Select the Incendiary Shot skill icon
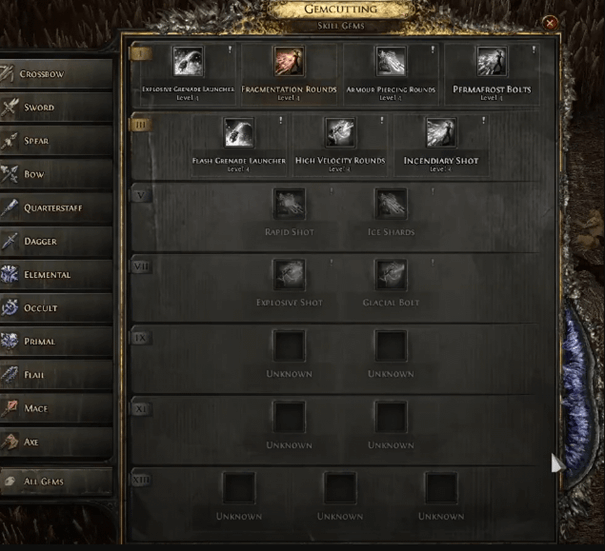The width and height of the screenshot is (605, 551). (x=441, y=133)
